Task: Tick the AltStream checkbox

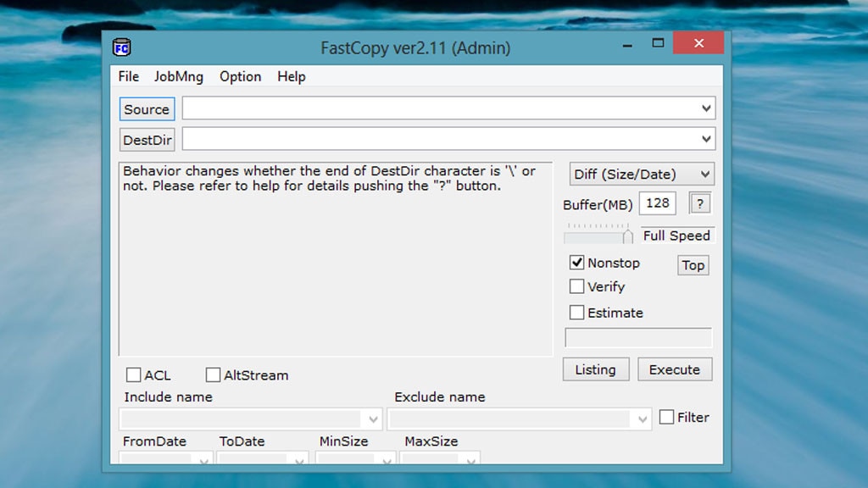Action: tap(214, 375)
